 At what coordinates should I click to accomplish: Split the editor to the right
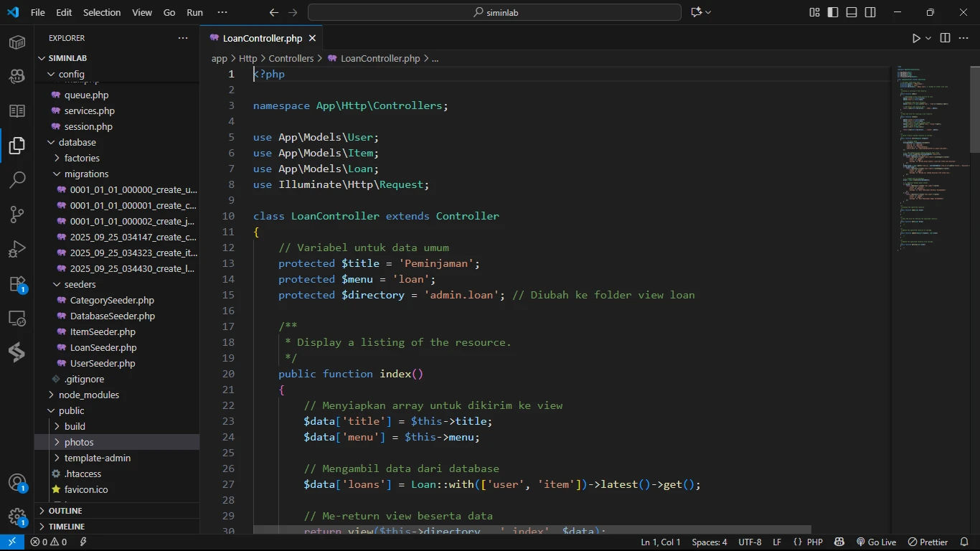point(945,38)
